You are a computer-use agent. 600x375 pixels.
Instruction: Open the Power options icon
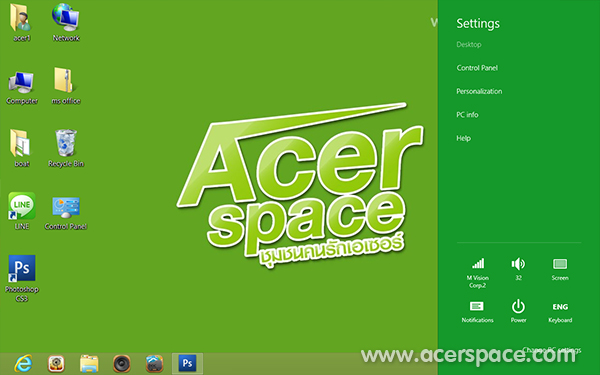coord(518,312)
